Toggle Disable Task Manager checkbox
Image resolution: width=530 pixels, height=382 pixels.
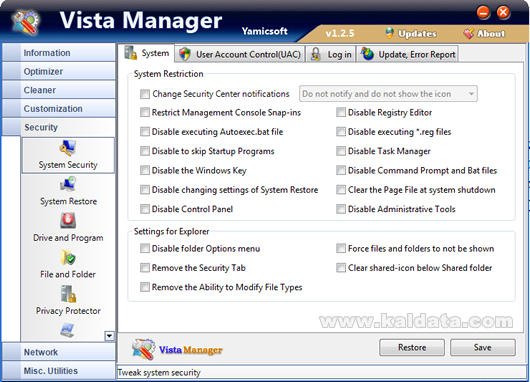(x=341, y=151)
